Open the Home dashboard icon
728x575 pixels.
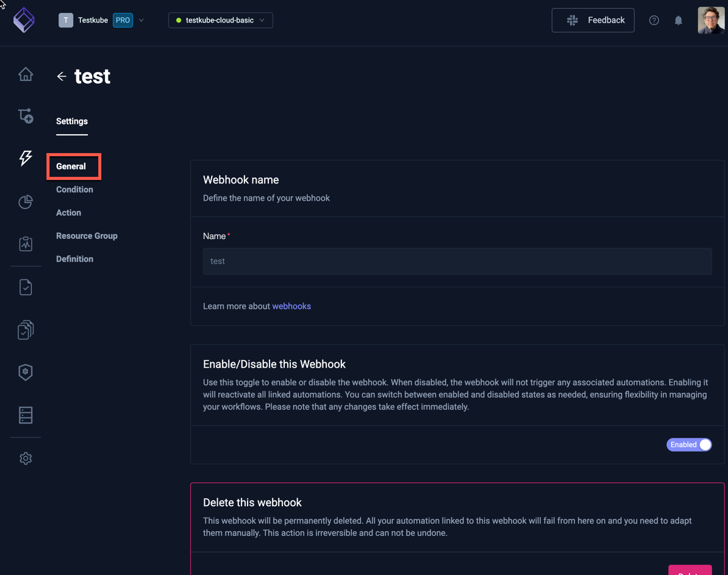pyautogui.click(x=26, y=74)
